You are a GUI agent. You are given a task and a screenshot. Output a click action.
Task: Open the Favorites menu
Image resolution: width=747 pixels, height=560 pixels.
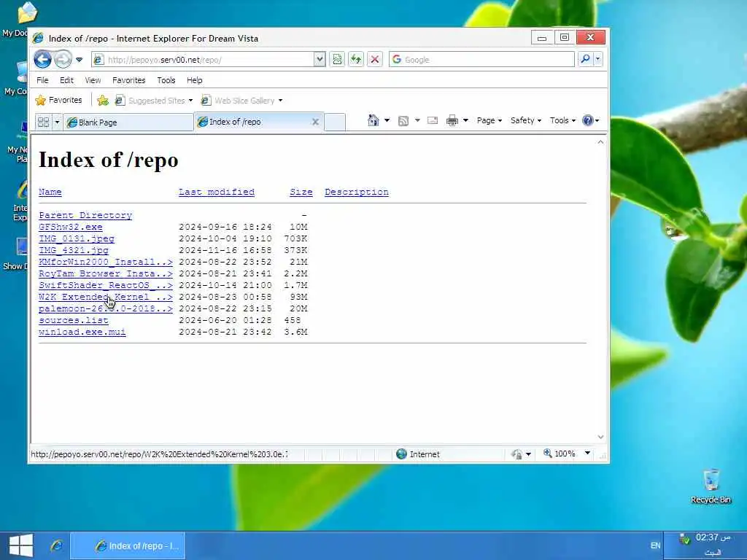[x=128, y=80]
